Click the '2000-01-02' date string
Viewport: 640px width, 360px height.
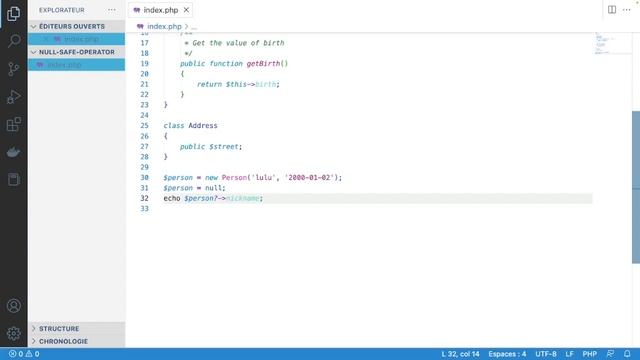[x=309, y=178]
